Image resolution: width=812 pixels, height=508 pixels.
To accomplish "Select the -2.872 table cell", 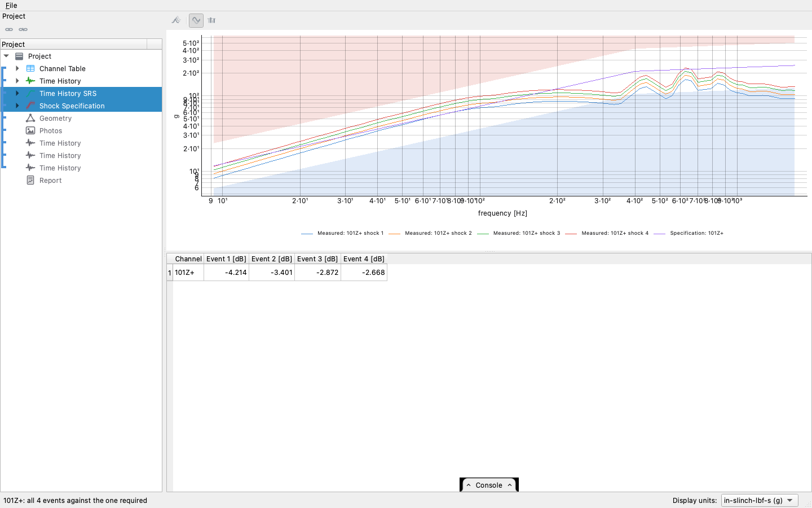I will click(x=317, y=273).
